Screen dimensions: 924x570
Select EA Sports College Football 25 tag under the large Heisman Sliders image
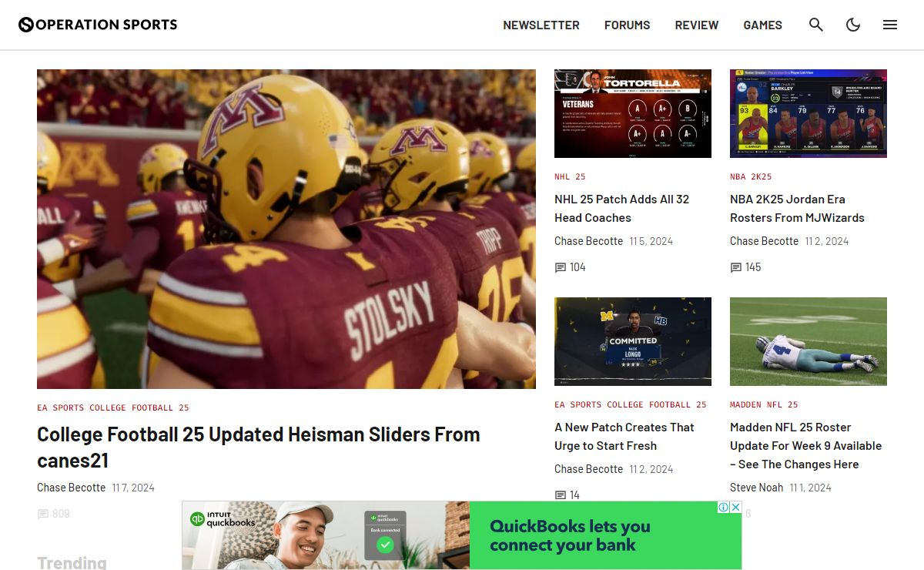click(113, 407)
